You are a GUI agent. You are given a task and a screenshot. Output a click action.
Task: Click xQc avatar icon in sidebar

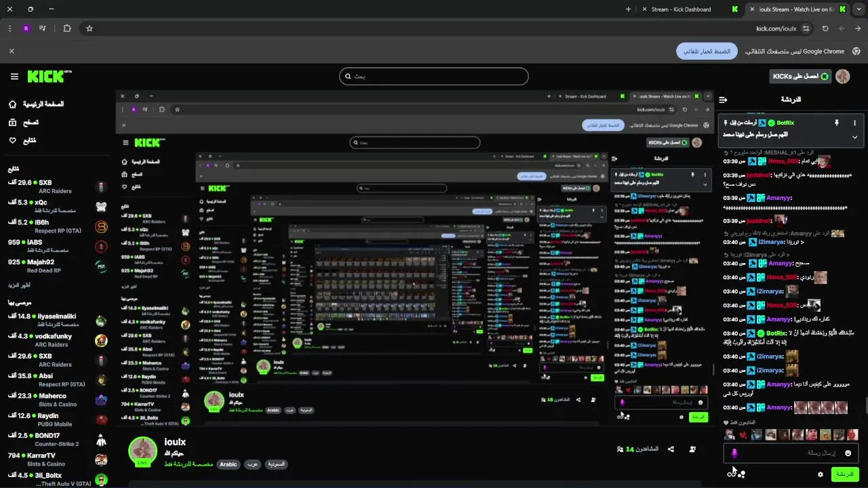(x=101, y=206)
